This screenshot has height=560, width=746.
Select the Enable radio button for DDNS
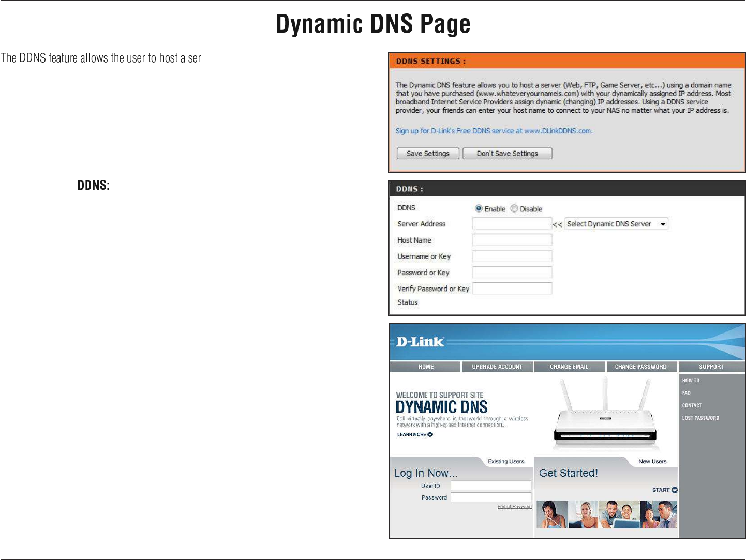coord(479,208)
